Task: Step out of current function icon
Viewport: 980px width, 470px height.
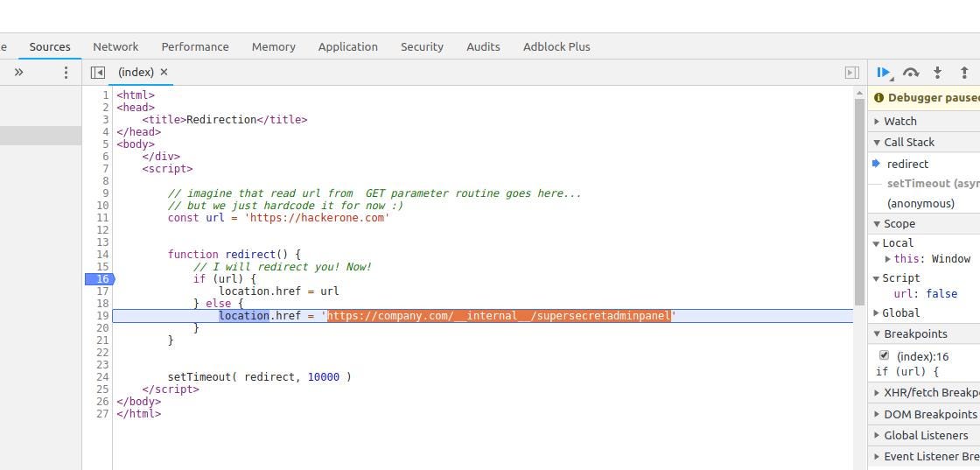Action: [x=963, y=73]
